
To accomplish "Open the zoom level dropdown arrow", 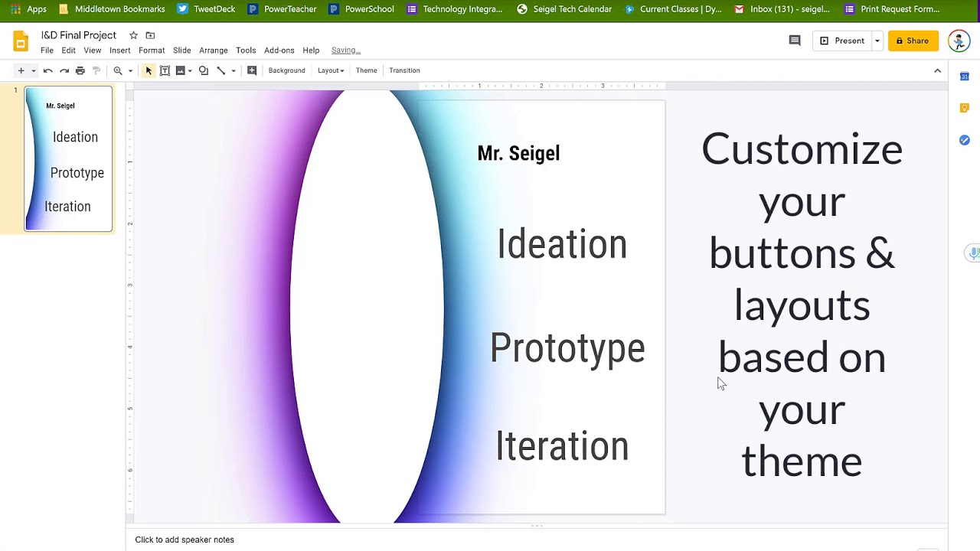I will tap(130, 70).
